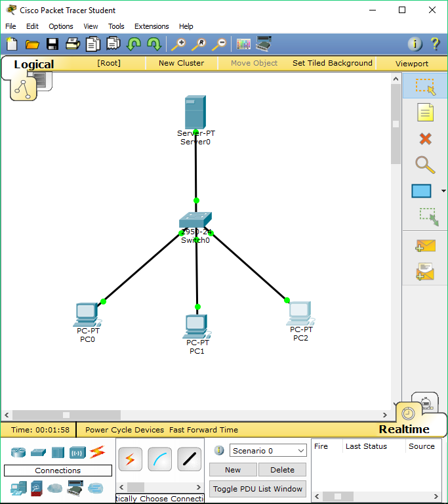Choose the Inspect magnifier tool
Viewport: 448px width, 504px height.
point(425,165)
